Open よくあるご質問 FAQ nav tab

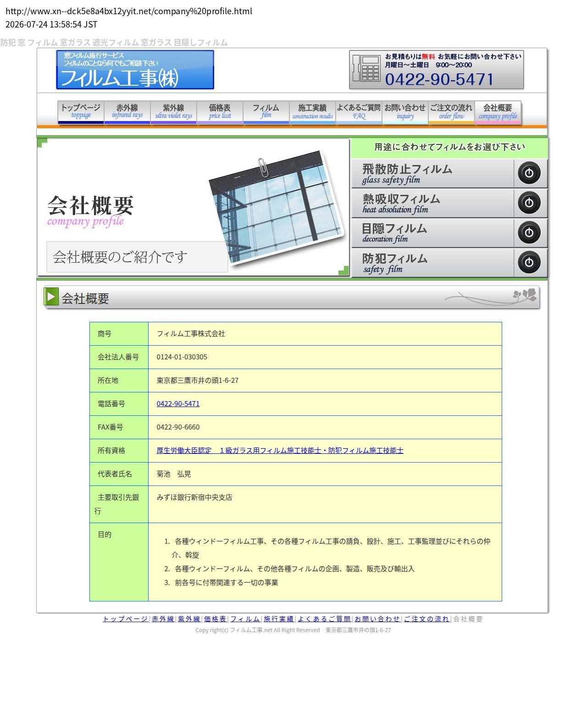(359, 112)
